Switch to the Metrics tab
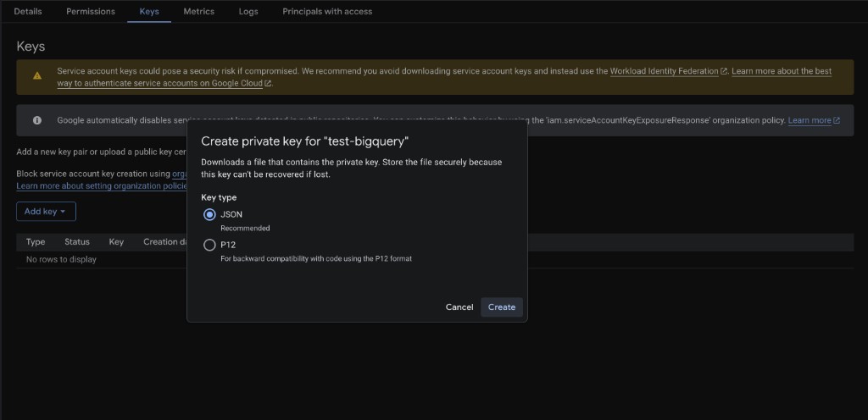Image resolution: width=868 pixels, height=420 pixels. coord(198,11)
